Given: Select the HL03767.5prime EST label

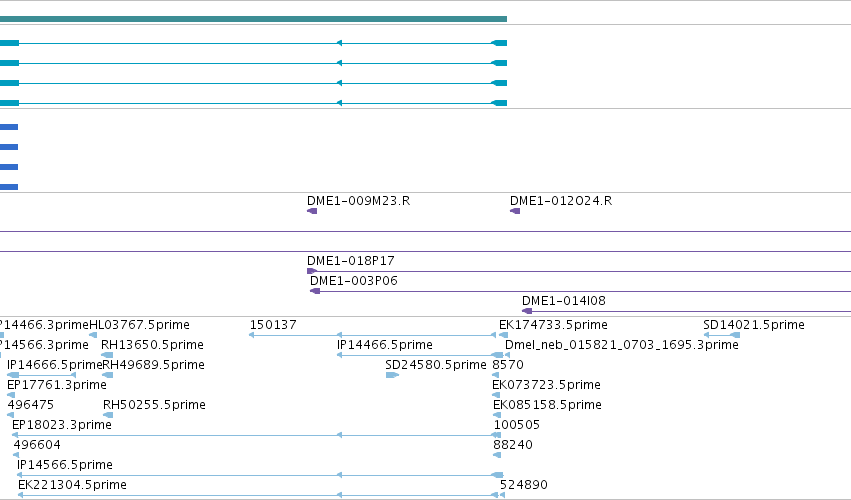Looking at the screenshot, I should tap(139, 325).
